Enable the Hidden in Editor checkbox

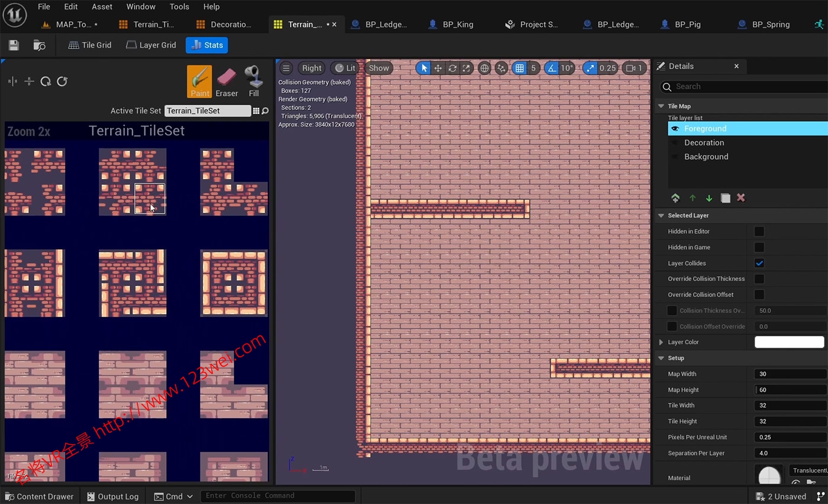(x=759, y=231)
